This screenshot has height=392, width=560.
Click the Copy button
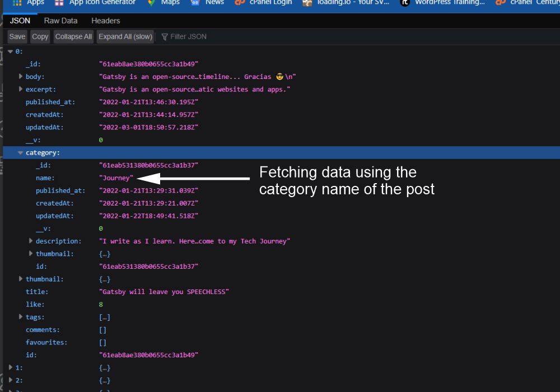pos(40,36)
